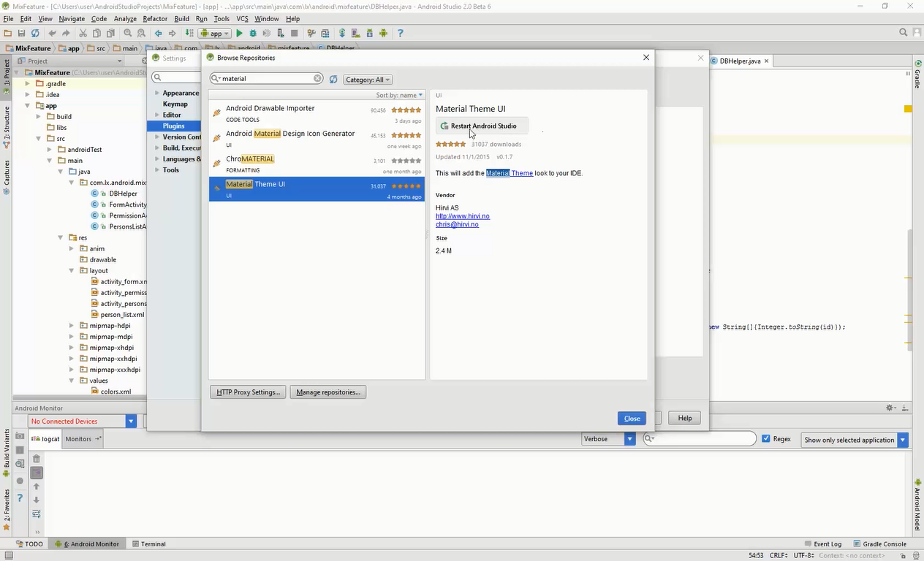
Task: Click the Cut scissors icon
Action: 83,33
